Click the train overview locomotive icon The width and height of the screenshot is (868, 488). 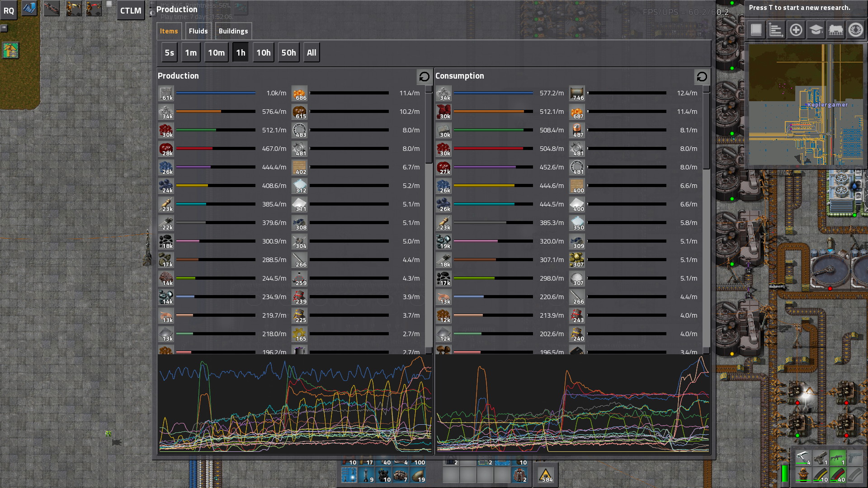pyautogui.click(x=835, y=30)
